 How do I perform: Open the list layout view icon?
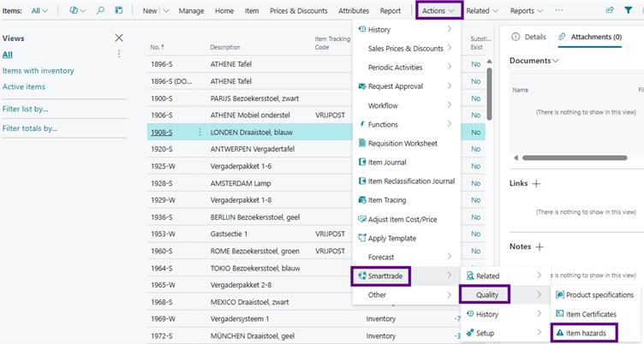(x=119, y=10)
